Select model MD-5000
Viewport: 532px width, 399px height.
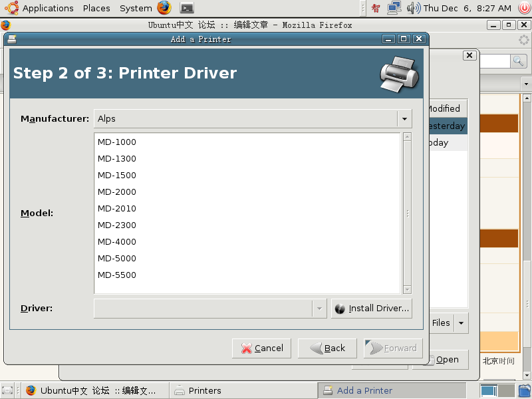tap(247, 258)
